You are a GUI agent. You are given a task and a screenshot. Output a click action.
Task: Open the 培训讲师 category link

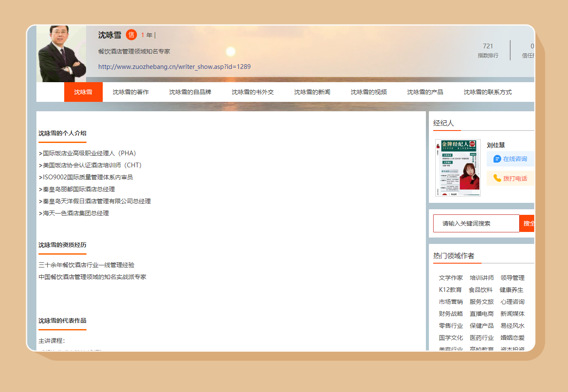coord(482,278)
